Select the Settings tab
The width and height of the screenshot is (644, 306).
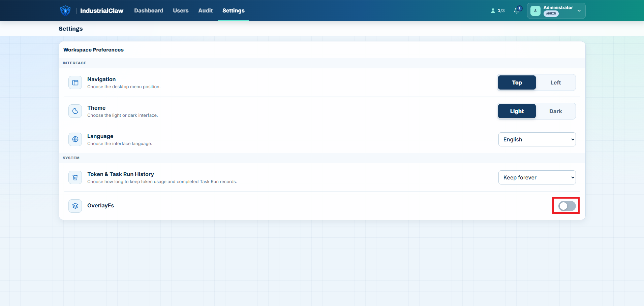pos(234,11)
